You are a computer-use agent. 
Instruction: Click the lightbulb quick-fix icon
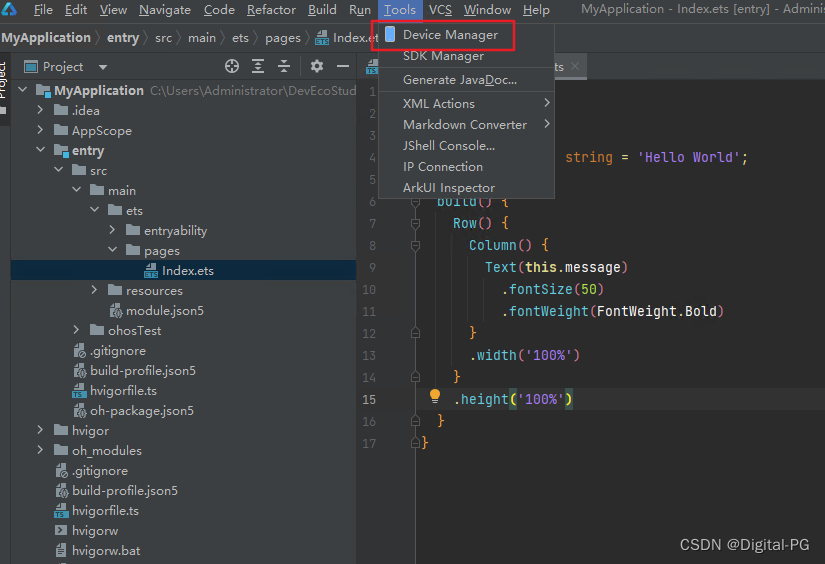(x=435, y=396)
